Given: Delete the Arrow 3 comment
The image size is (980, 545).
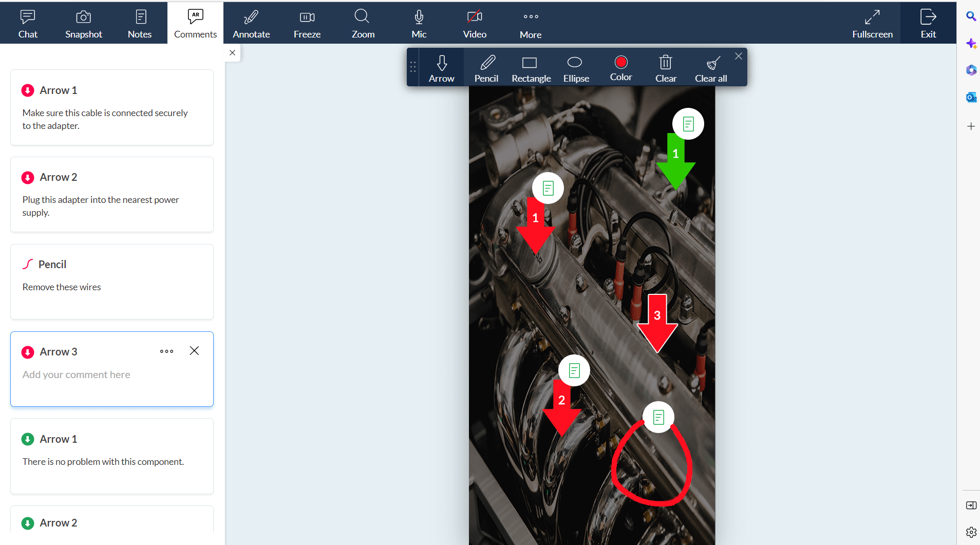Looking at the screenshot, I should (194, 351).
